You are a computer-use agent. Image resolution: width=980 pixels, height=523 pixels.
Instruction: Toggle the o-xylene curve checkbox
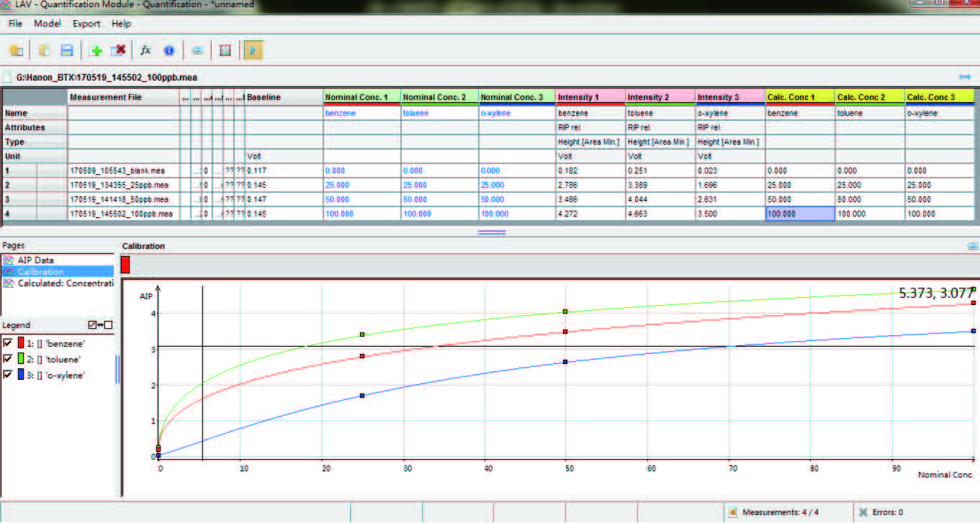click(8, 375)
